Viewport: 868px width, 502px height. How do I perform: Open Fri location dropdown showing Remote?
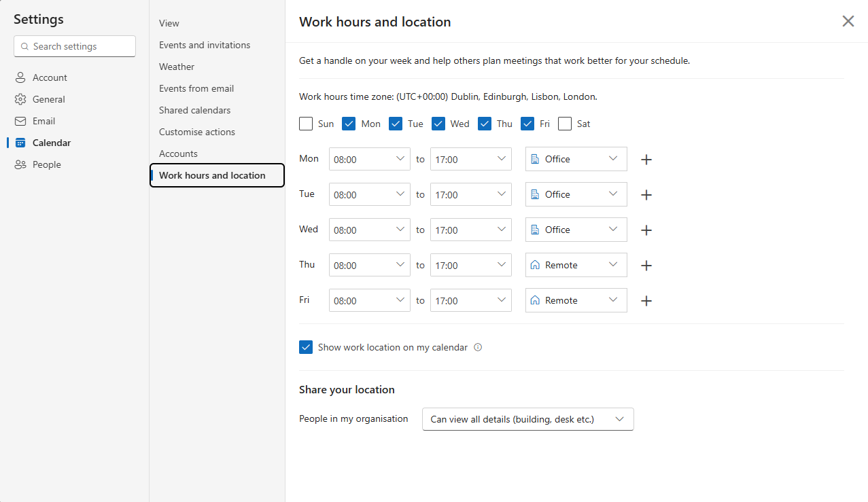[x=576, y=300]
